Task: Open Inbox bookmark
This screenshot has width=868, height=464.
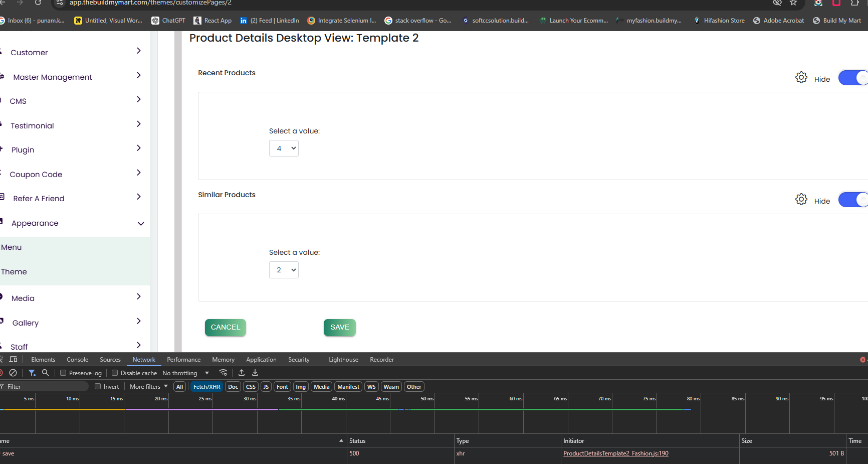Action: point(32,21)
